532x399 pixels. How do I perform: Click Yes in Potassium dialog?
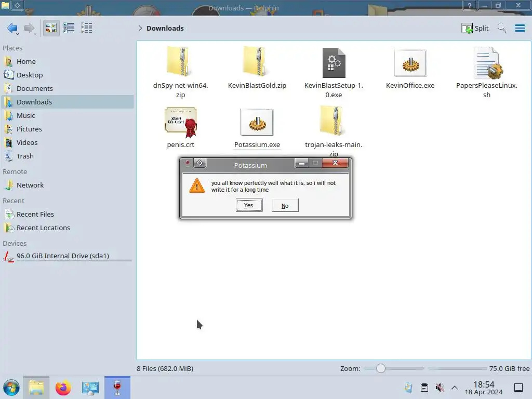tap(249, 205)
